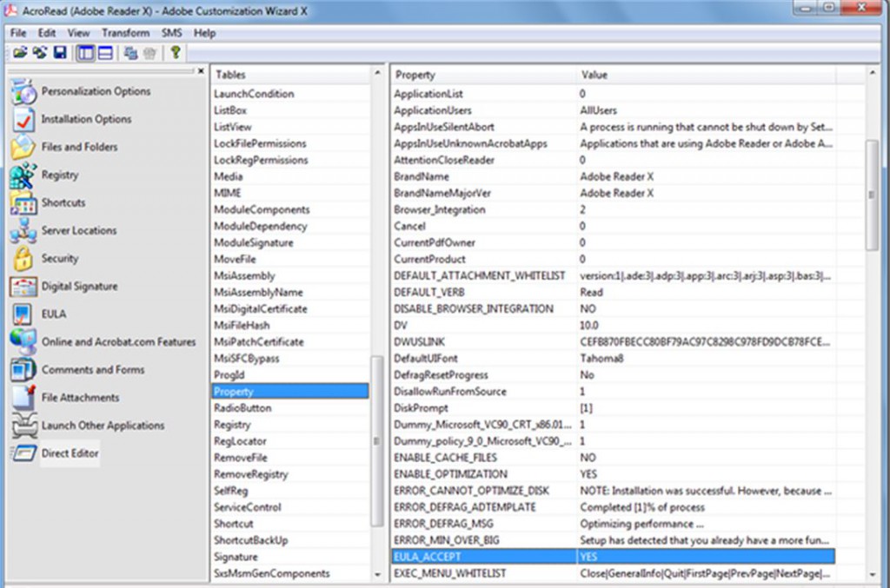Toggle the side-by-side pane layout icon
Image resolution: width=890 pixels, height=588 pixels.
point(86,53)
